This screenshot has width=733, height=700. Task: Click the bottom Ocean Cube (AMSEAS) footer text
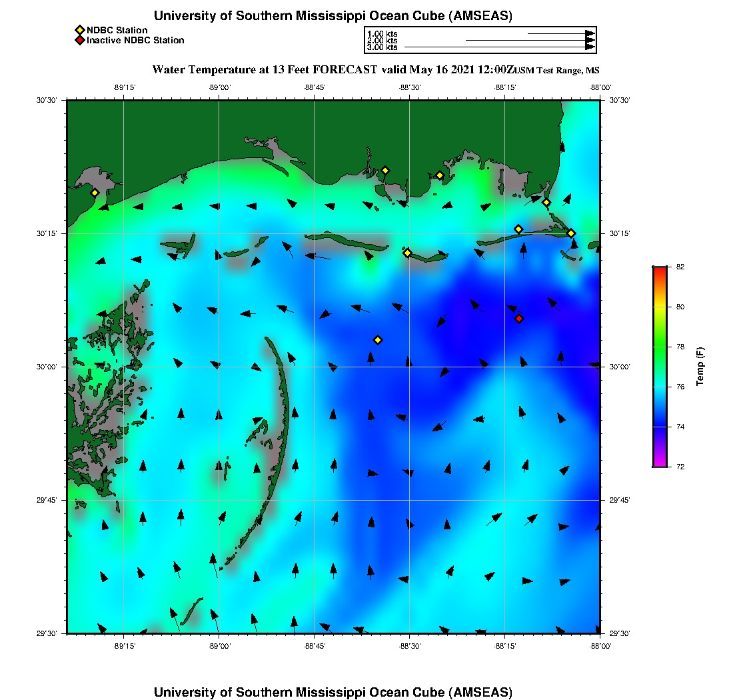(x=333, y=691)
